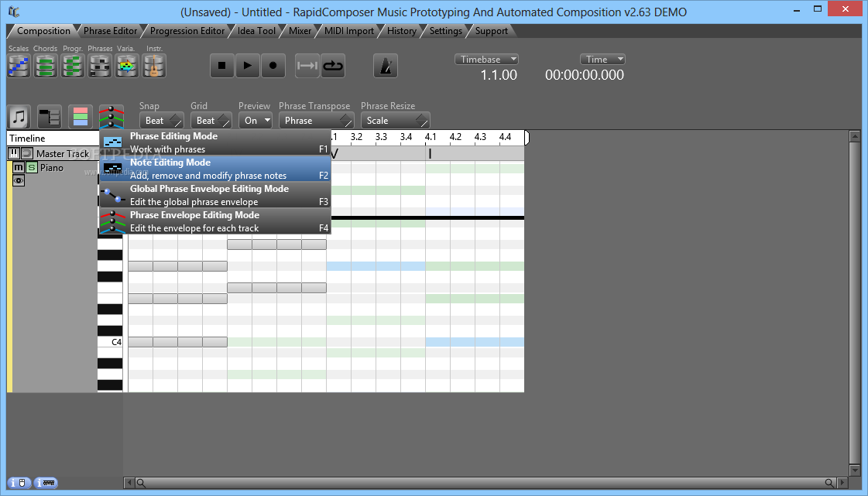Image resolution: width=868 pixels, height=496 pixels.
Task: Select Global Phrase Envelope Editing Mode
Action: pos(215,195)
